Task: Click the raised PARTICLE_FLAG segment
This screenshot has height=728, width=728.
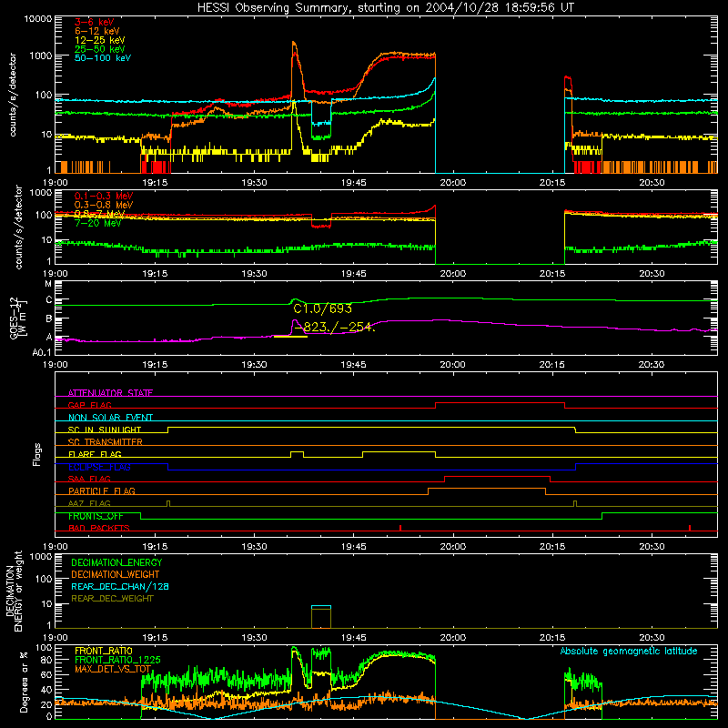Action: click(x=487, y=489)
